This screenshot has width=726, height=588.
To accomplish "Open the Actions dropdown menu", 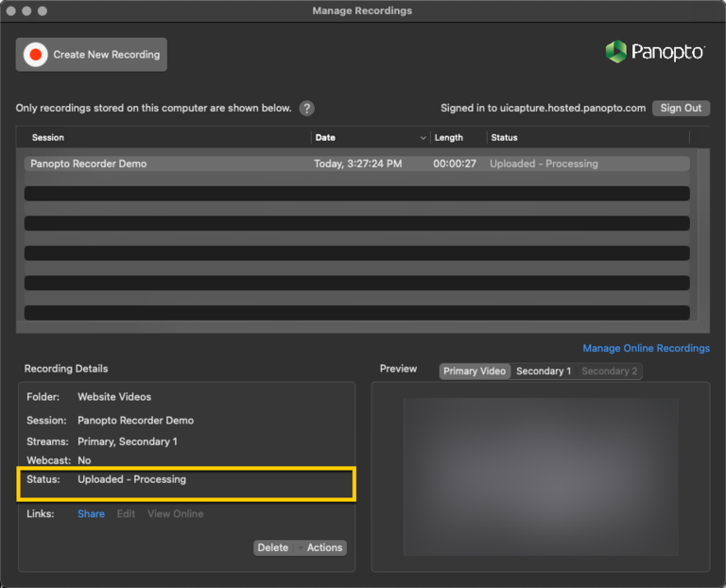I will pyautogui.click(x=321, y=548).
